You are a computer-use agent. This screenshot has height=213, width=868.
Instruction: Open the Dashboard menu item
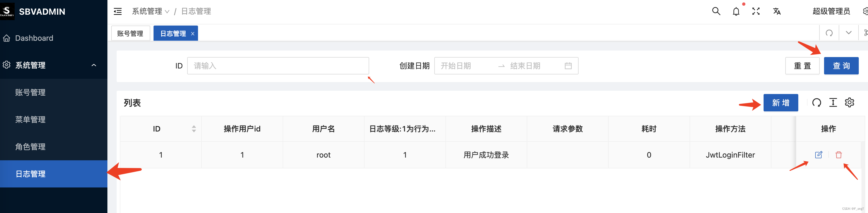pos(54,38)
